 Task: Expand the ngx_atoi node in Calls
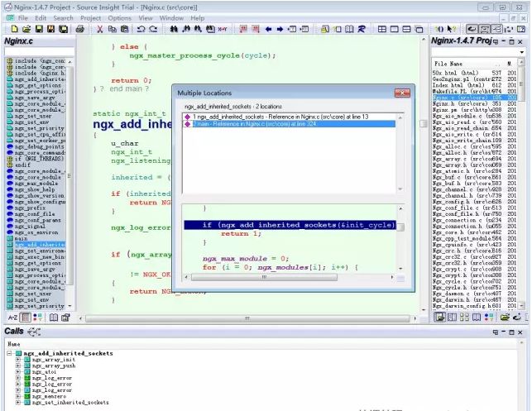pos(18,371)
